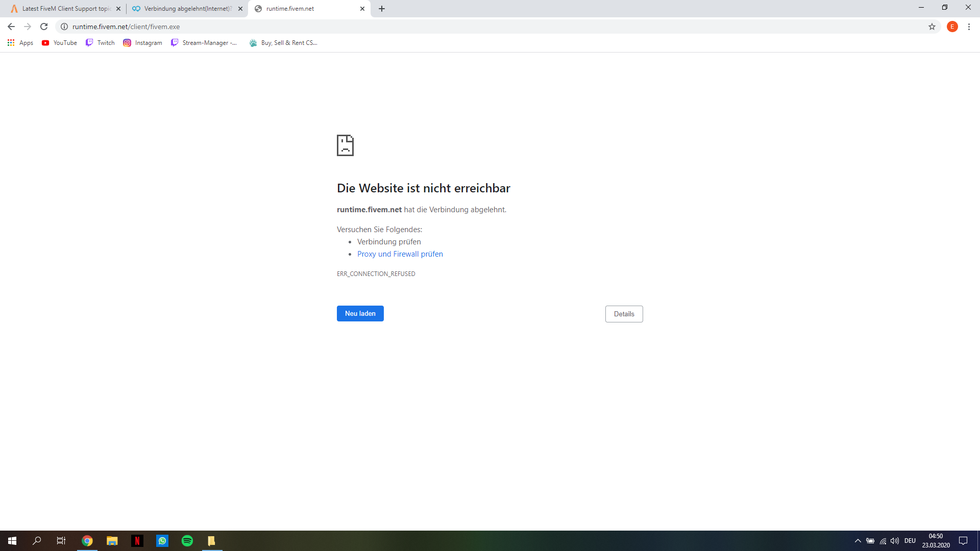Click the Neu laden button
Image resolution: width=980 pixels, height=551 pixels.
click(x=360, y=313)
